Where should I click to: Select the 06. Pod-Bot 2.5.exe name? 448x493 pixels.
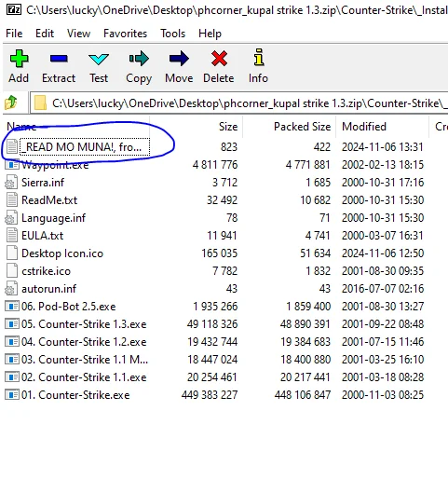click(x=69, y=307)
